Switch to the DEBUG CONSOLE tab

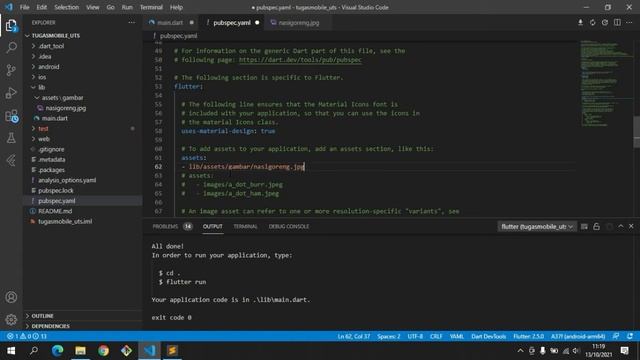pos(289,227)
